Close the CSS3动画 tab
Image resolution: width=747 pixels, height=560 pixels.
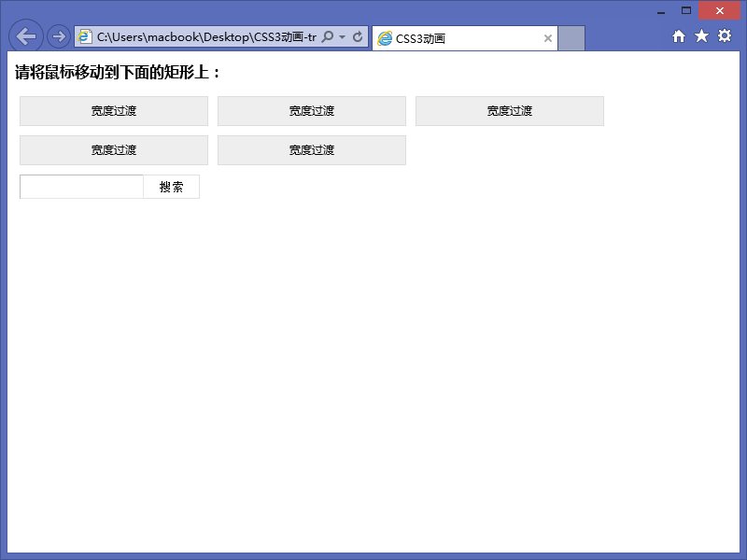(x=548, y=38)
